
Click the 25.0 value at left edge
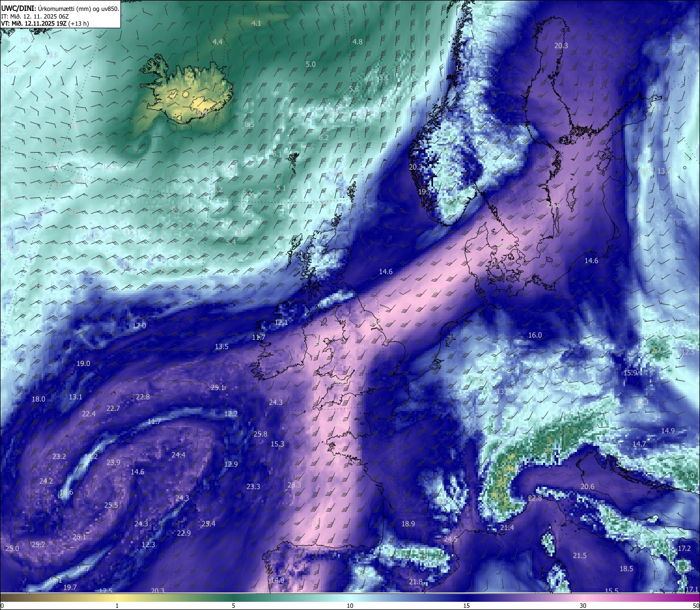(x=12, y=548)
